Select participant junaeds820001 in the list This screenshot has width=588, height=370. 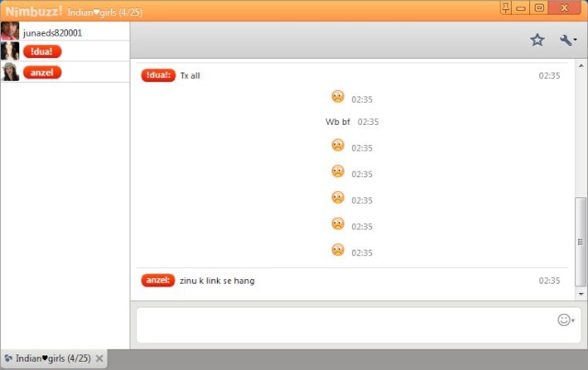click(x=65, y=31)
